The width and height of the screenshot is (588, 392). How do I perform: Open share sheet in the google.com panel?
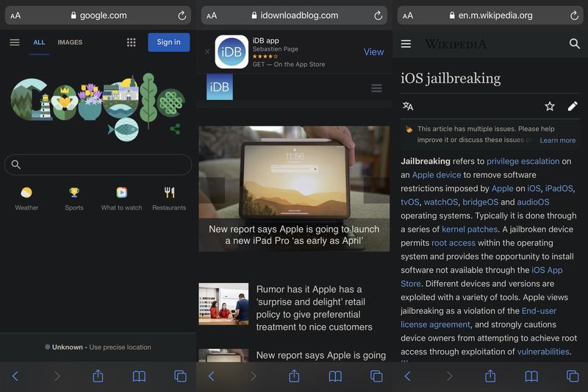click(98, 376)
